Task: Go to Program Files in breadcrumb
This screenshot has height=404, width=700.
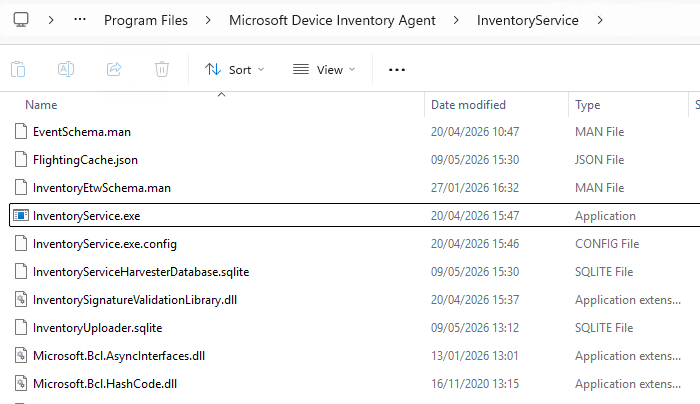Action: [146, 20]
